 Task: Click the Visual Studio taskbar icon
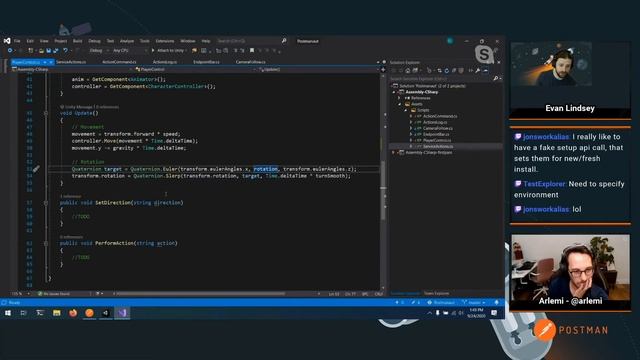pyautogui.click(x=122, y=313)
